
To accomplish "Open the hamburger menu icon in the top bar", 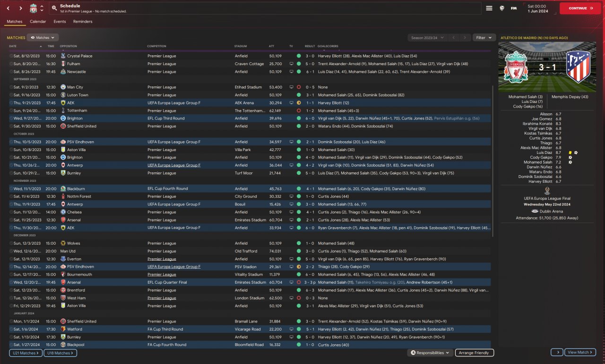I will tap(489, 8).
